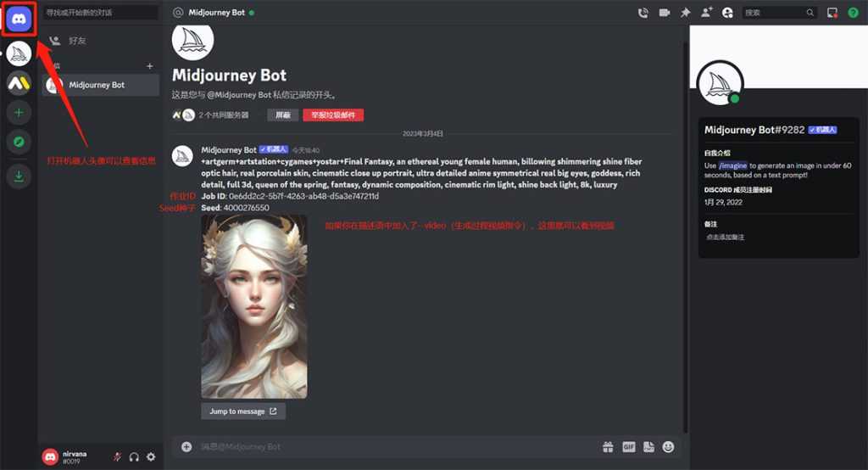Toggle headphone deafen
The height and width of the screenshot is (470, 868).
134,456
